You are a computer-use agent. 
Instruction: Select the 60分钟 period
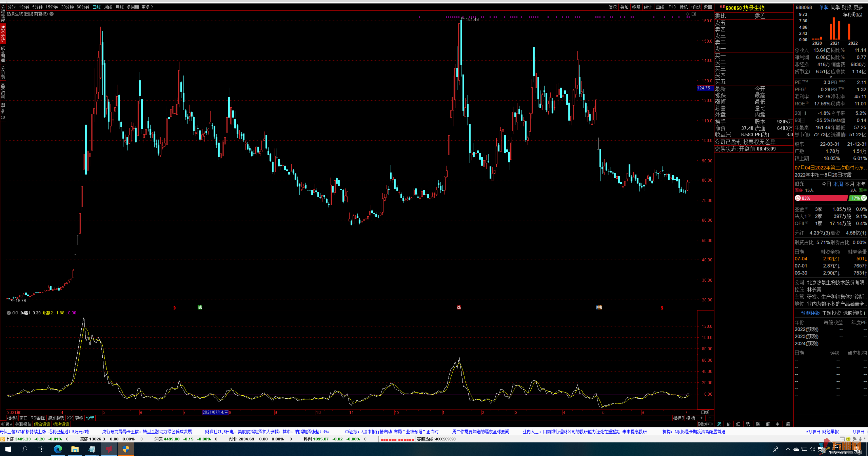pyautogui.click(x=83, y=7)
